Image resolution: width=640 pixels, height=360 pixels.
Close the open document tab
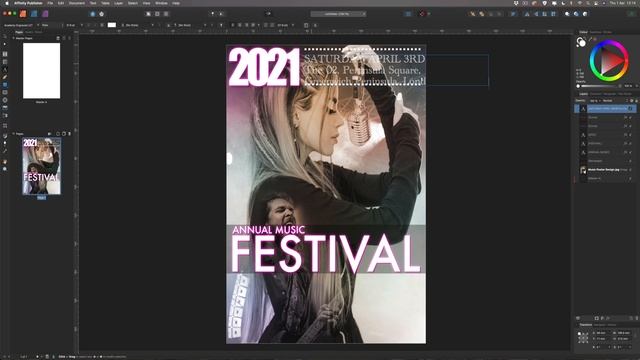coord(364,14)
